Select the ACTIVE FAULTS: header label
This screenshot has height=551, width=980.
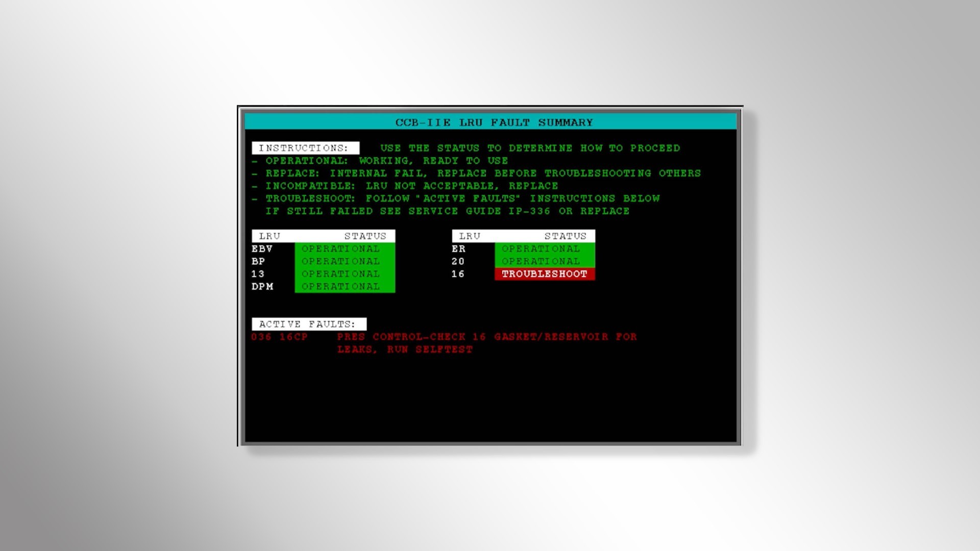point(308,324)
